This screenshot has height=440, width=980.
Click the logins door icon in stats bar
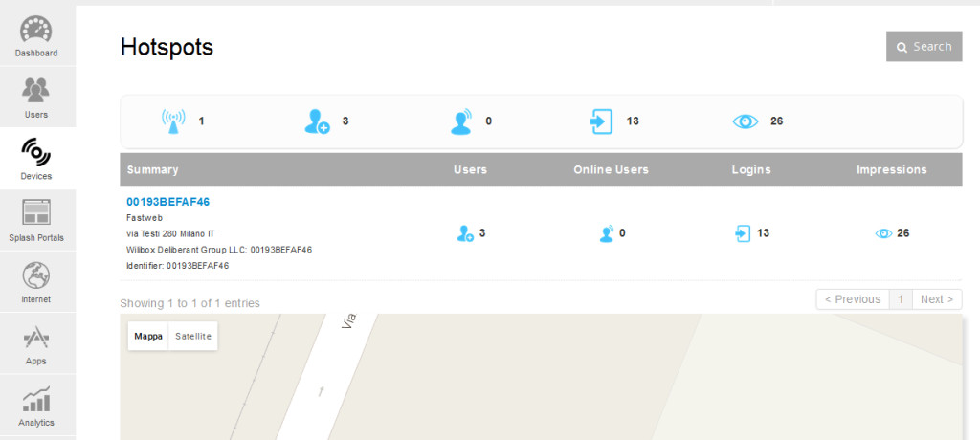point(601,121)
